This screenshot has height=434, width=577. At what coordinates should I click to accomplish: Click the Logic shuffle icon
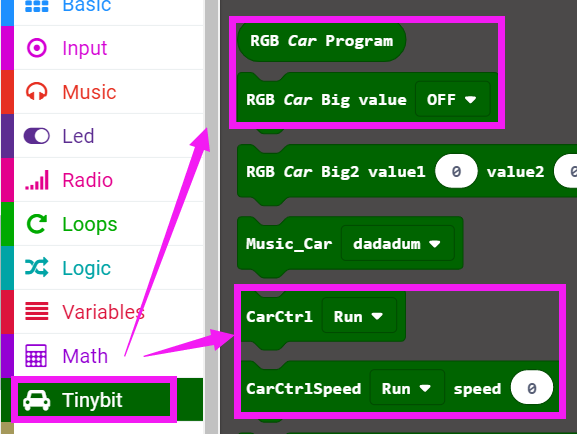coord(36,268)
